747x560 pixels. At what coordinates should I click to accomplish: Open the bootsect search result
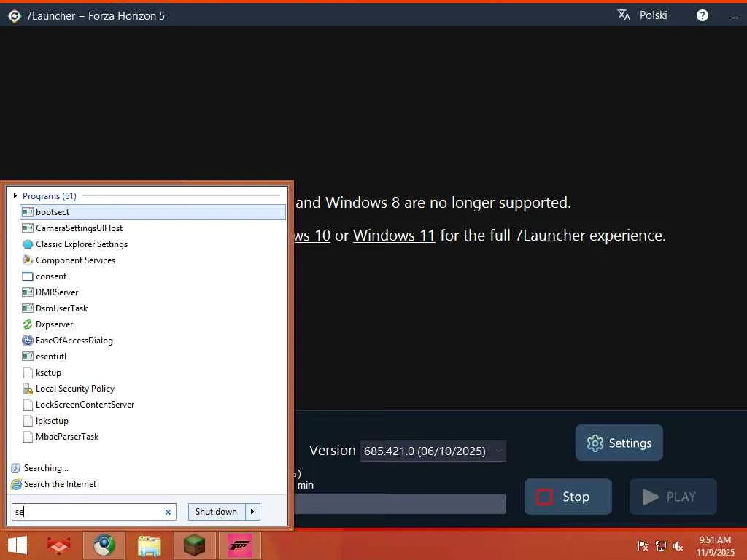click(152, 212)
